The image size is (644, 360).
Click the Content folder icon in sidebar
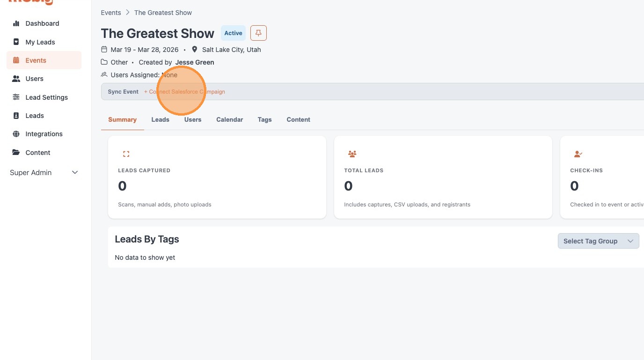(x=16, y=153)
